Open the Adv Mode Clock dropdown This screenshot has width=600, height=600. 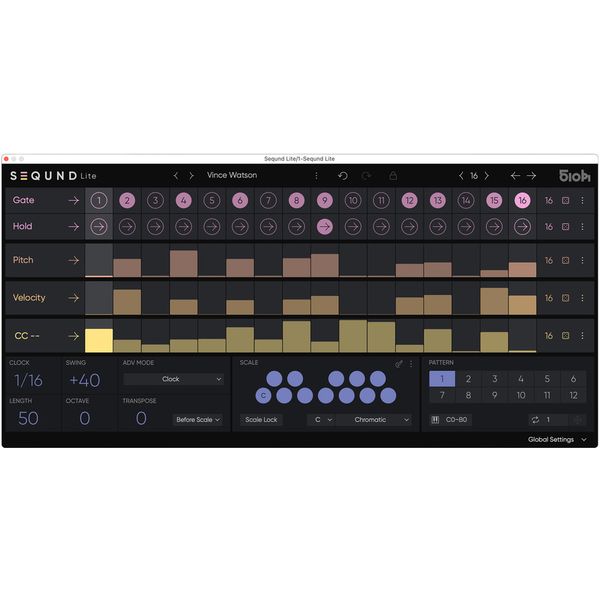[173, 380]
